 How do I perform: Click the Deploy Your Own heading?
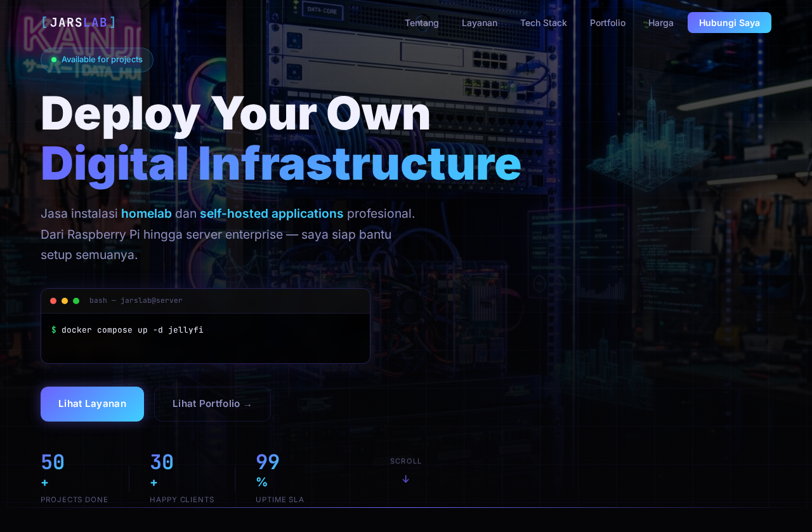pyautogui.click(x=235, y=114)
